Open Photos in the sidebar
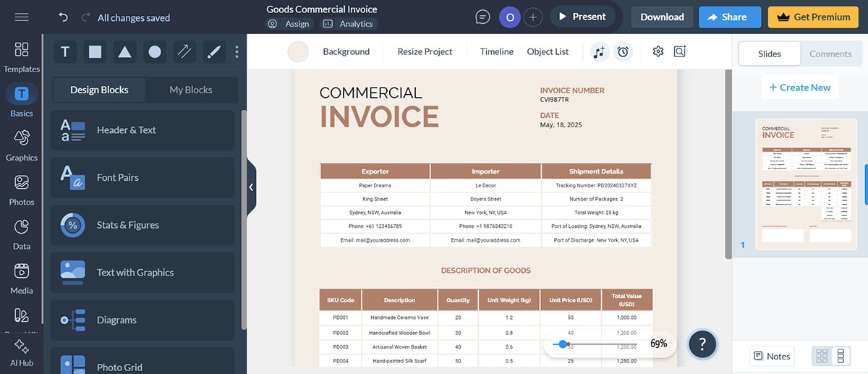868x374 pixels. 22,190
